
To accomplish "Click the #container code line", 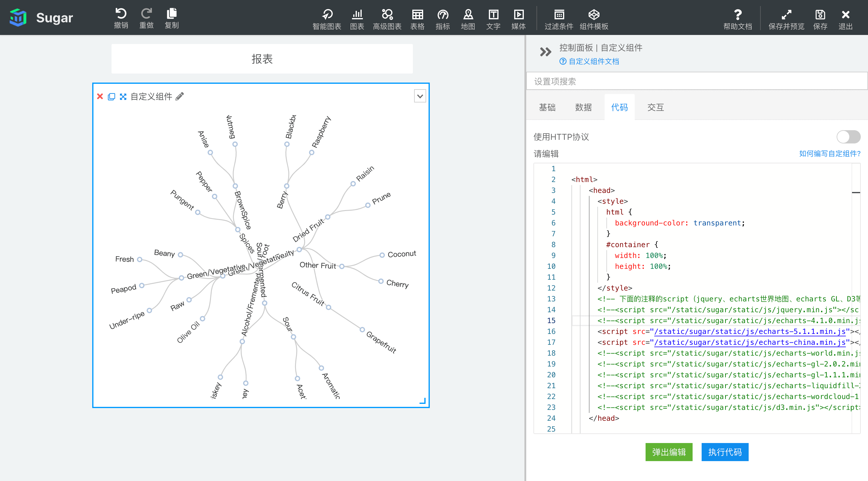I will [x=632, y=244].
